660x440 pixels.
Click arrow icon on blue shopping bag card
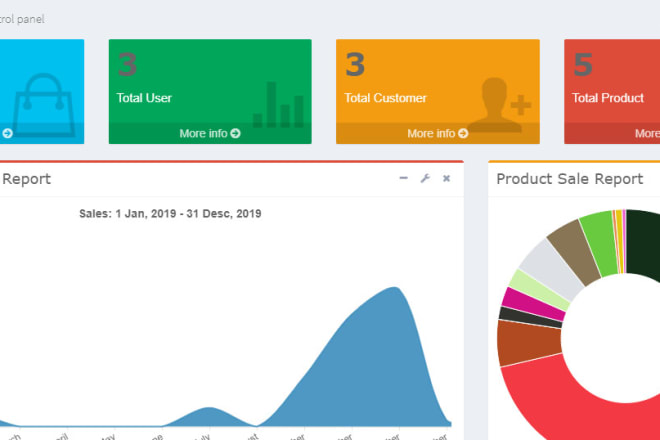(7, 133)
